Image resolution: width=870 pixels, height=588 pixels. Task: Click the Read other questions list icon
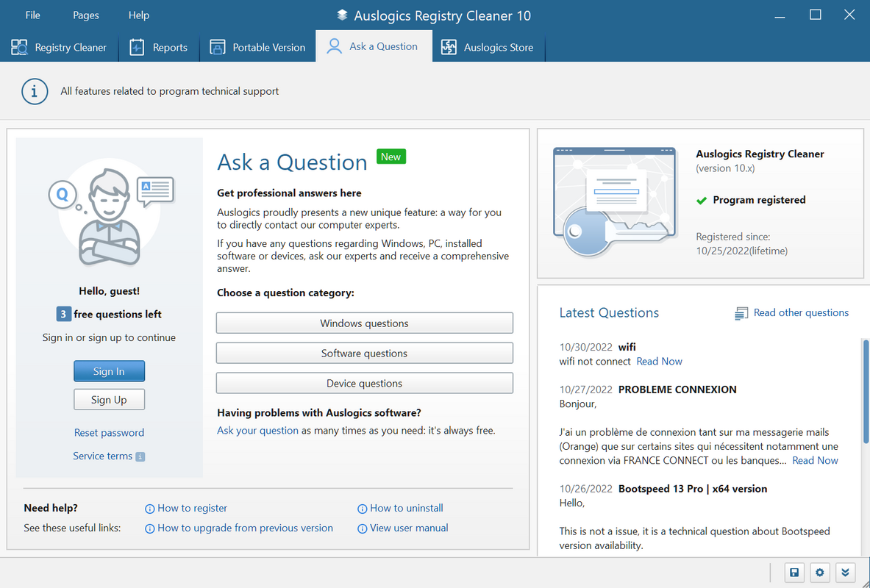click(x=741, y=313)
